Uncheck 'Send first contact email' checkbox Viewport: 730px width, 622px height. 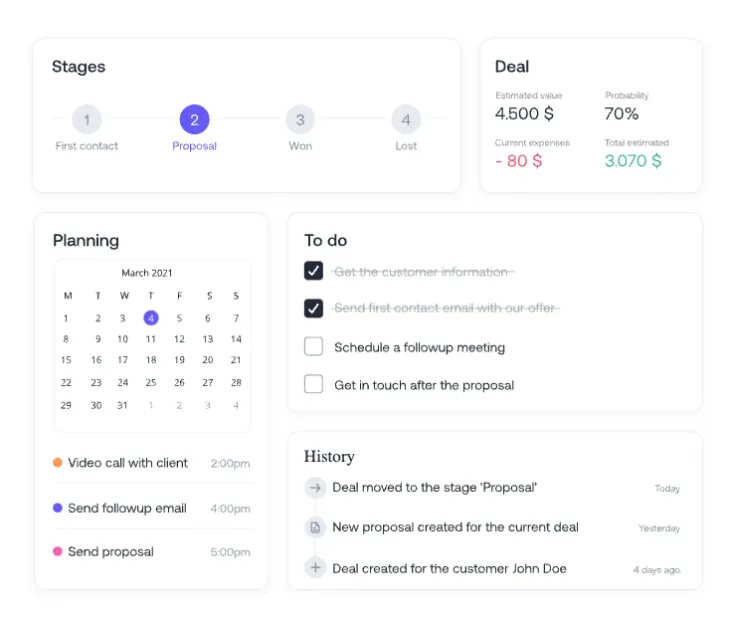point(313,308)
